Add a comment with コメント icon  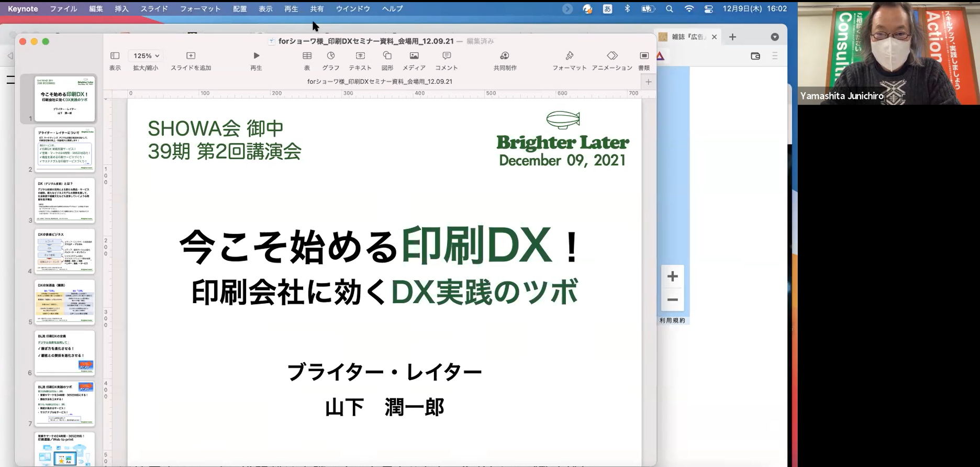(447, 60)
